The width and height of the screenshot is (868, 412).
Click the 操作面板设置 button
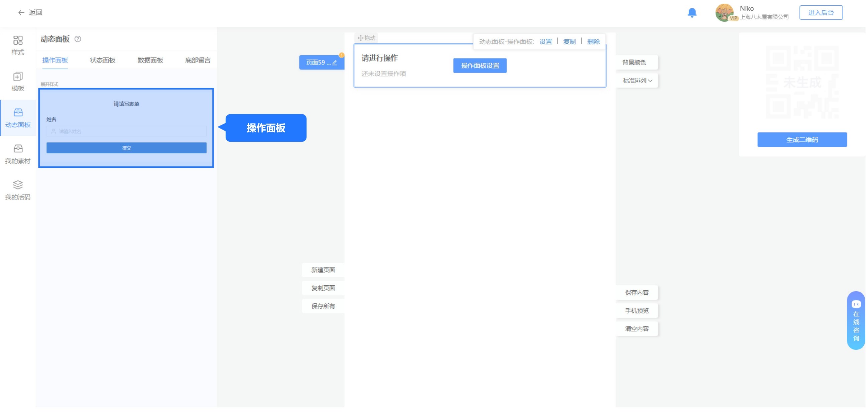coord(480,66)
